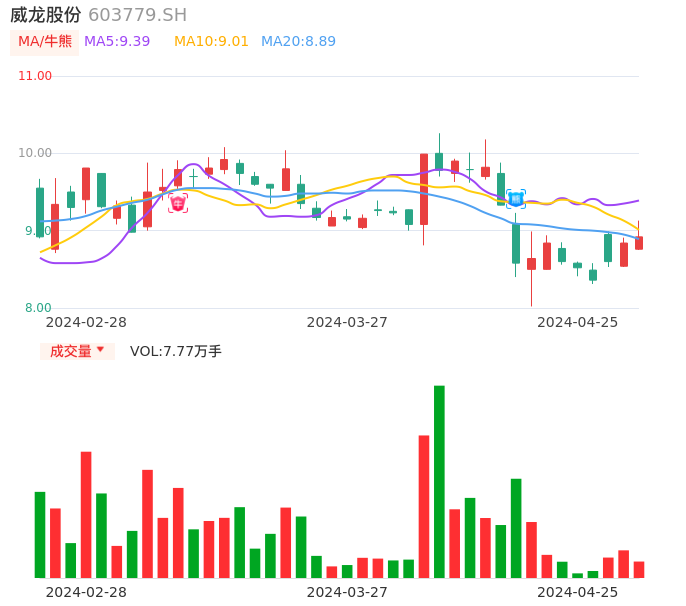Click the first green candlestick on the left
Screen dimensions: 686x606
click(40, 212)
